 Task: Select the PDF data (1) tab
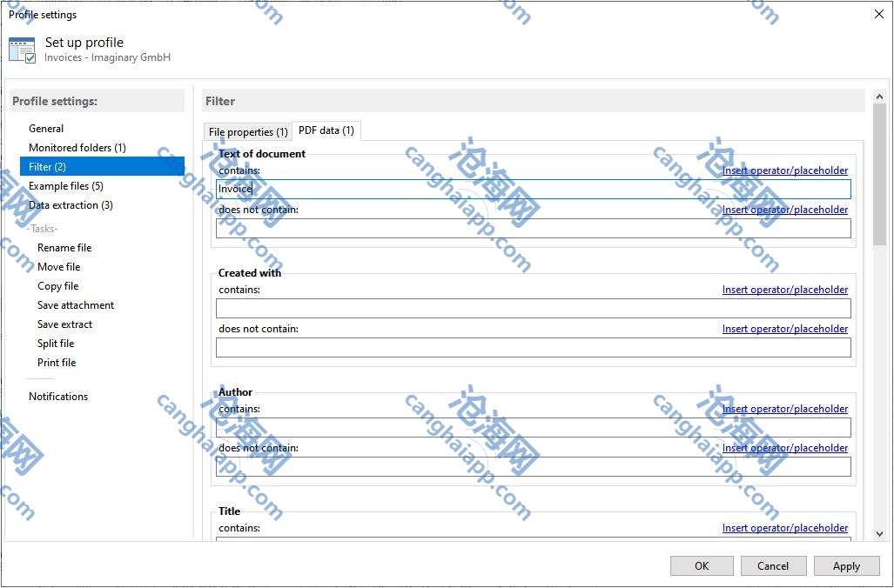326,130
